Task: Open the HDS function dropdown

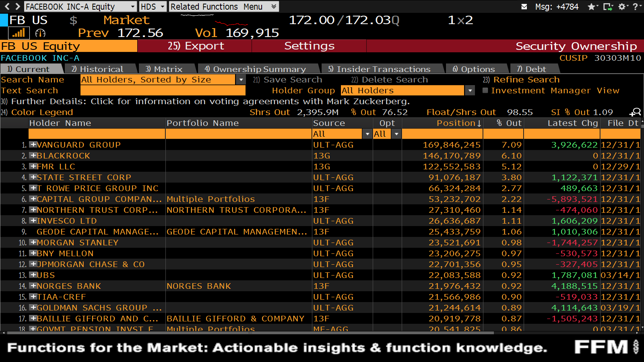Action: 153,6
